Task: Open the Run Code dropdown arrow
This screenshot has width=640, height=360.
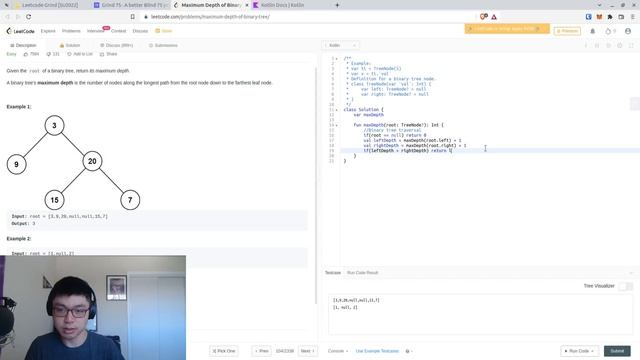Action: click(x=593, y=351)
